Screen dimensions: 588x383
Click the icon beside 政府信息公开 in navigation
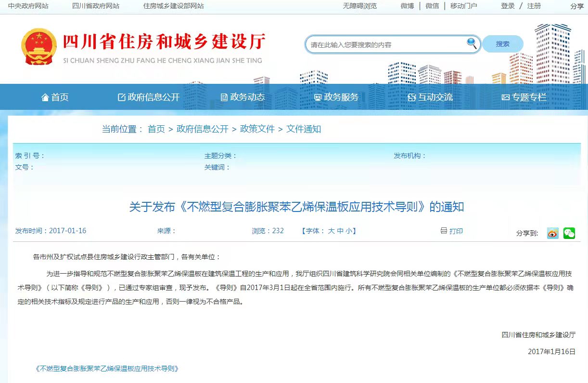coord(121,97)
